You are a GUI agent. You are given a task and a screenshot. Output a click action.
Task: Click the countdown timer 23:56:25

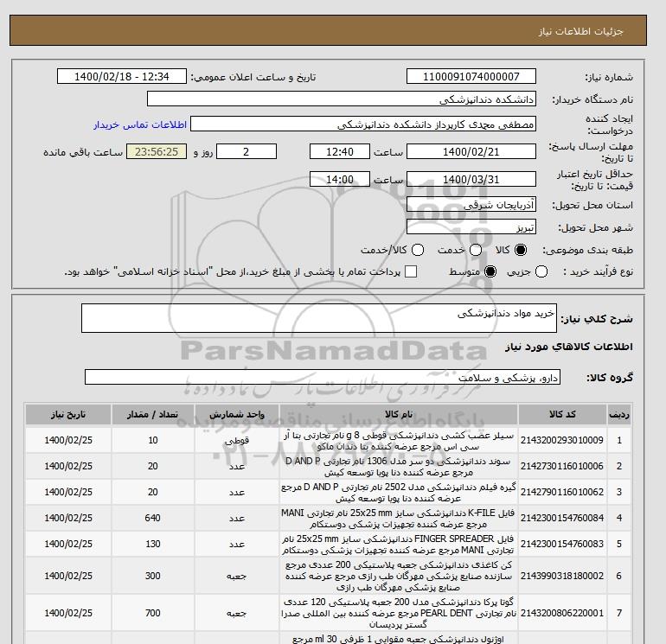157,151
